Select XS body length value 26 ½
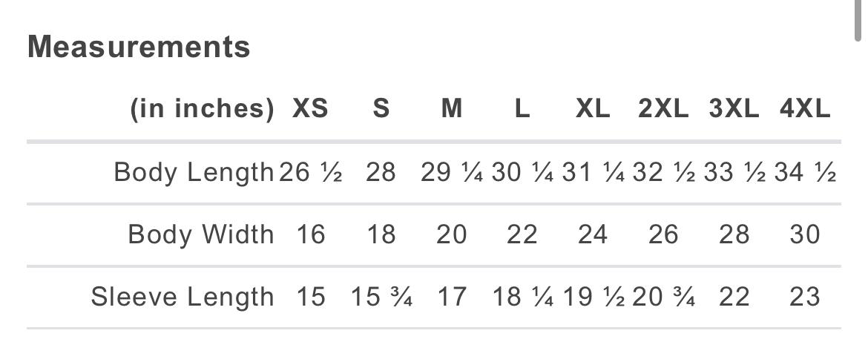This screenshot has width=868, height=362. (x=310, y=172)
